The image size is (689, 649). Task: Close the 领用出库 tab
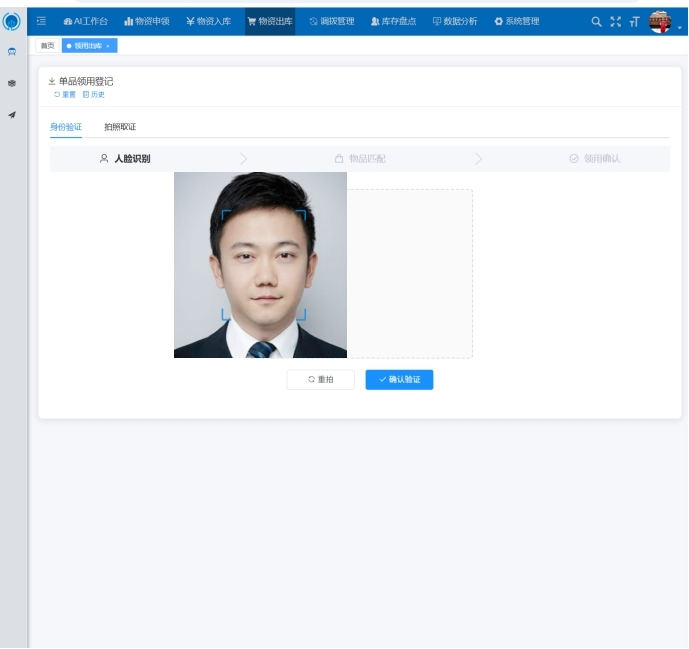(108, 46)
